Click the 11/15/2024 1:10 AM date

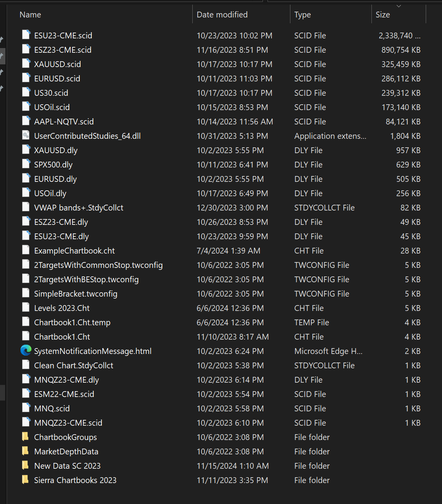[233, 466]
